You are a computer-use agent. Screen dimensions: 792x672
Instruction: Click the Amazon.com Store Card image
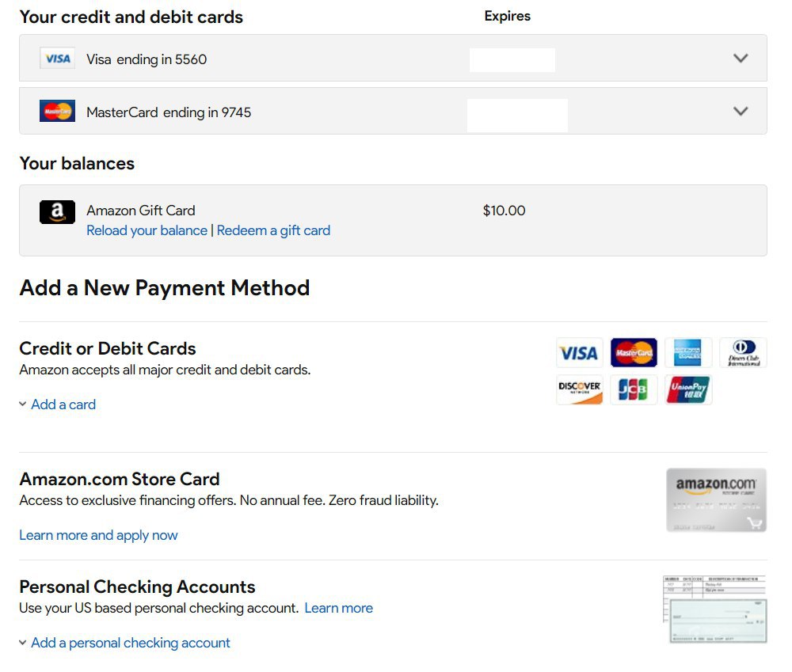click(716, 499)
